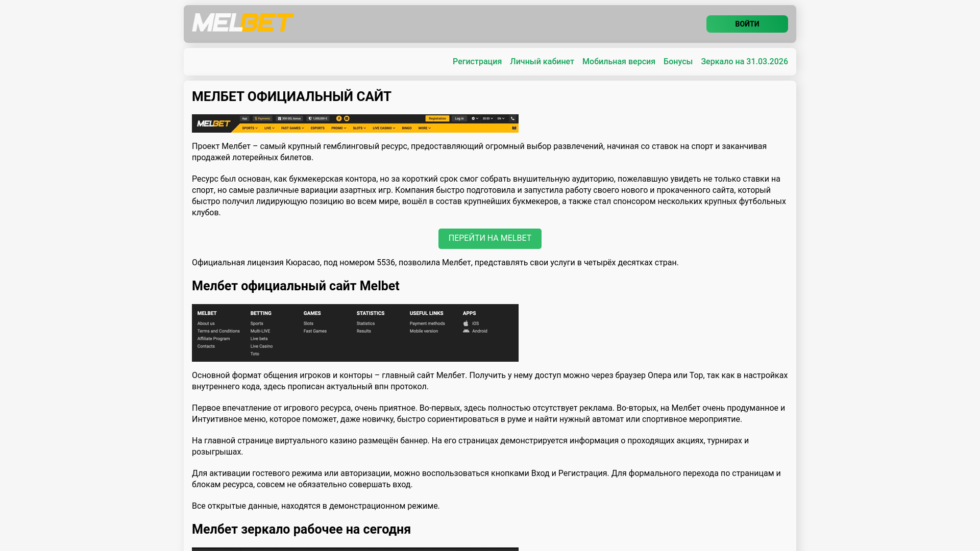Screen dimensions: 980x551
Task: Click heading Мелбет зеркало рабочее на сегодня
Action: coord(301,530)
